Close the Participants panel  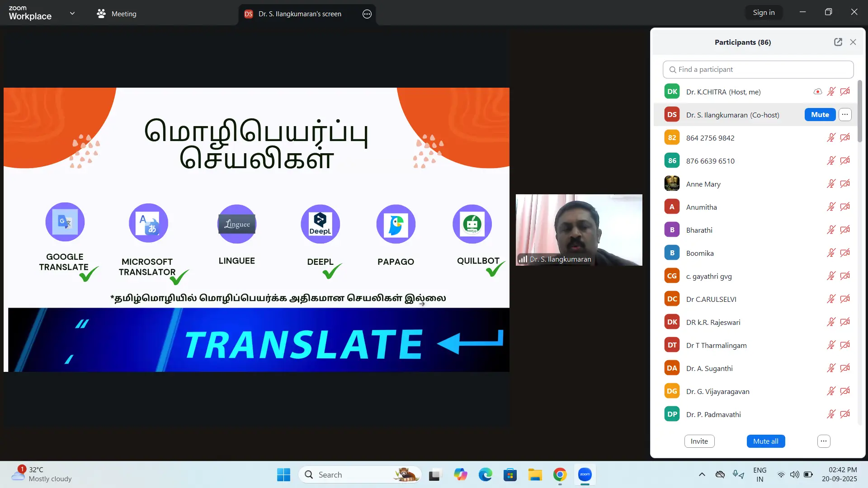(x=853, y=42)
